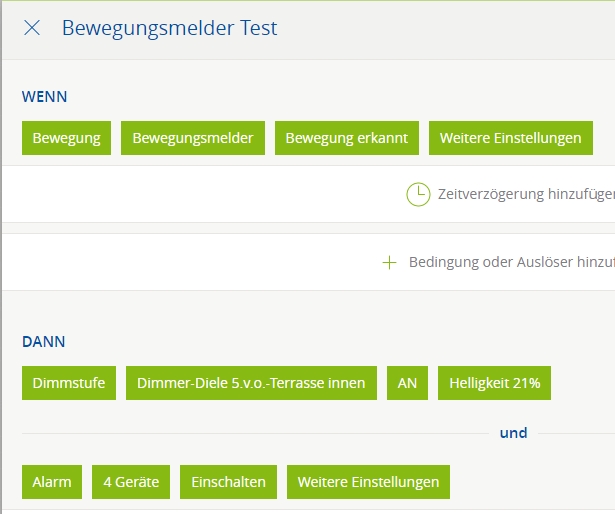The width and height of the screenshot is (615, 514).
Task: Click the WENN section heading
Action: coord(44,97)
